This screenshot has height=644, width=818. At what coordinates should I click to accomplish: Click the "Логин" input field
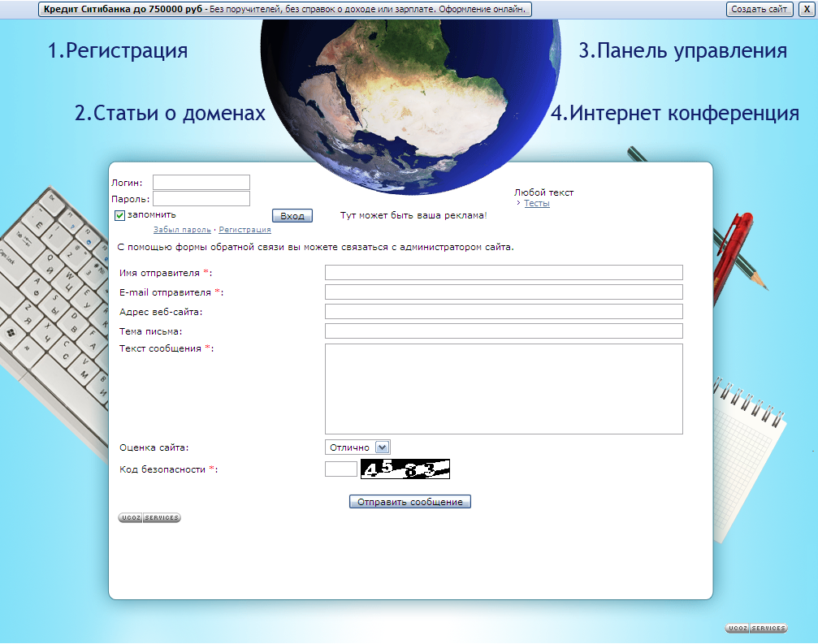click(201, 182)
